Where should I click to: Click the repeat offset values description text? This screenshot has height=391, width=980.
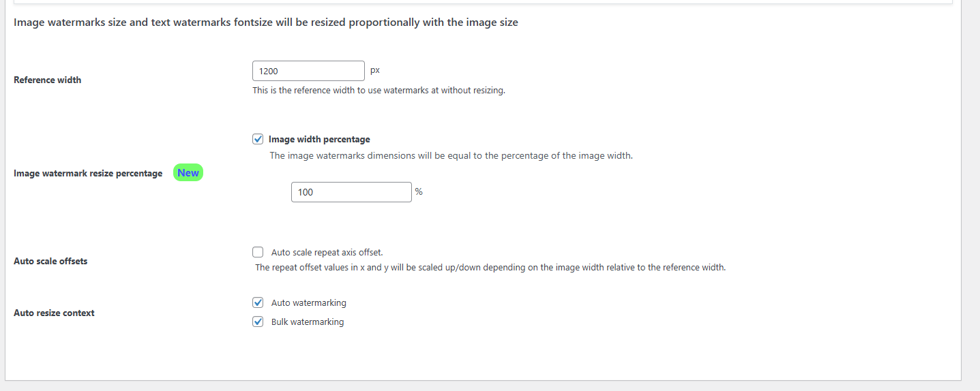490,268
